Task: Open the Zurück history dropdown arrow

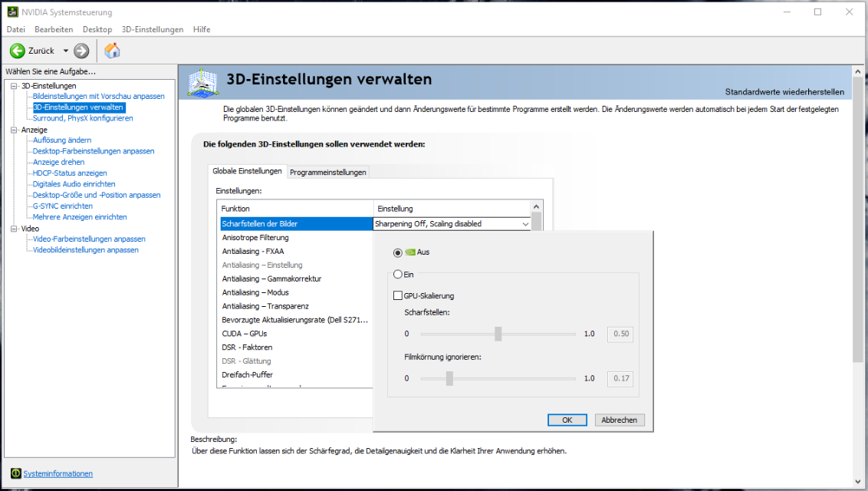Action: (x=65, y=51)
